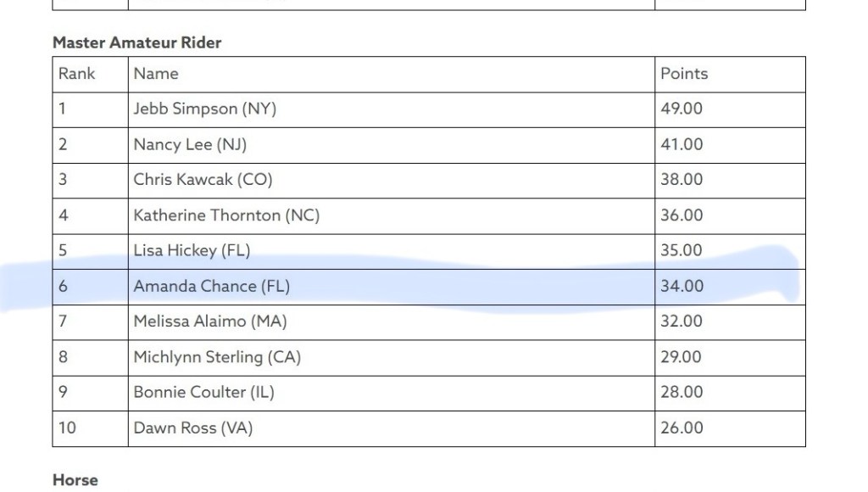Select the Rank column header

tap(76, 74)
